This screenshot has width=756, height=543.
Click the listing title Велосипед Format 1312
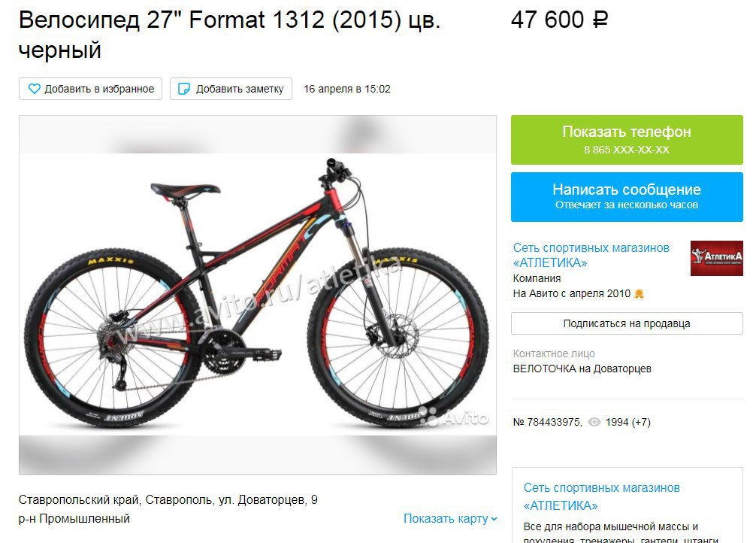coord(229,35)
